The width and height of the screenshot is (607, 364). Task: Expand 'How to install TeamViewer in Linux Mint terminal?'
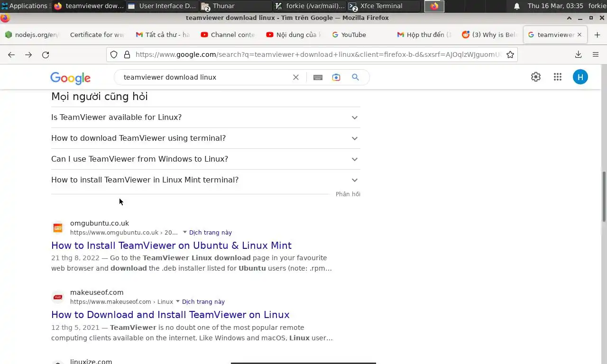[x=206, y=180]
